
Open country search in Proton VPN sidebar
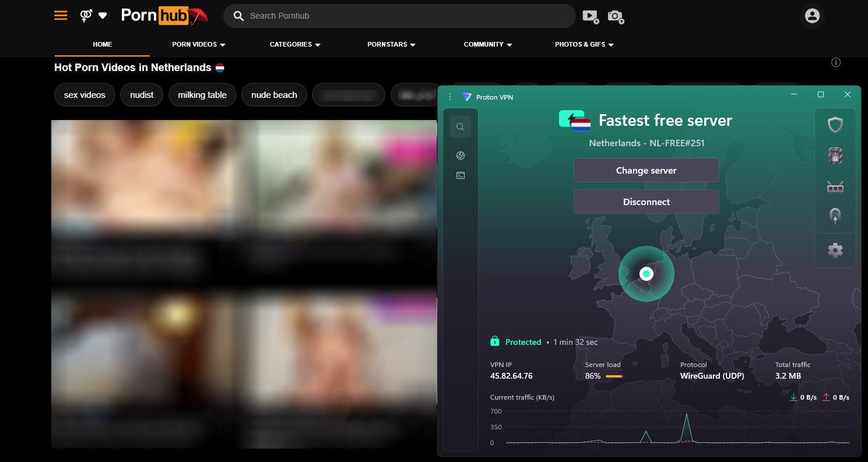pyautogui.click(x=461, y=126)
